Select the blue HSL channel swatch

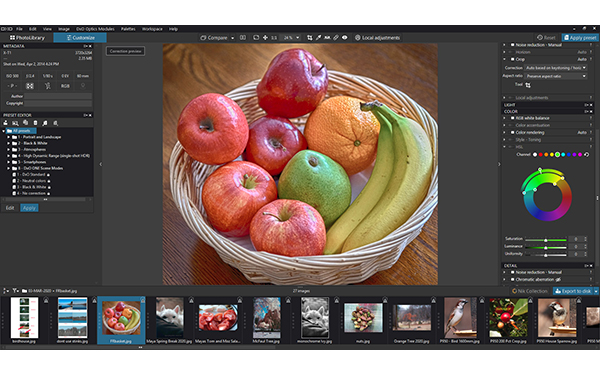[x=569, y=155]
